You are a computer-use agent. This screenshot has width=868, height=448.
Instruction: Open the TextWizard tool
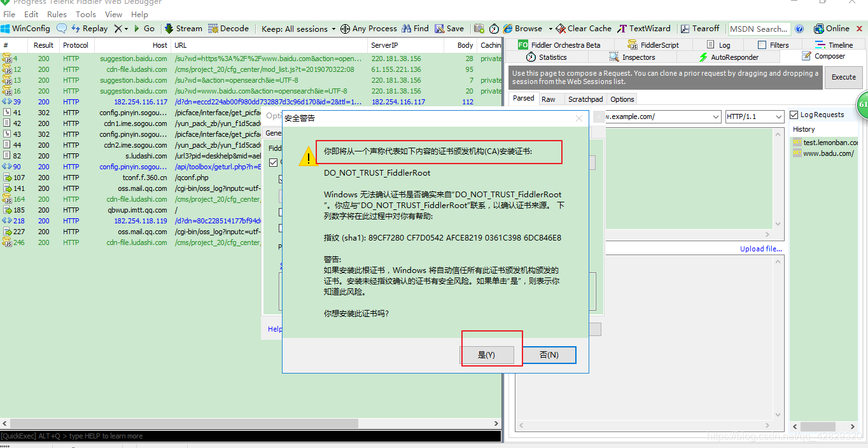[x=644, y=29]
